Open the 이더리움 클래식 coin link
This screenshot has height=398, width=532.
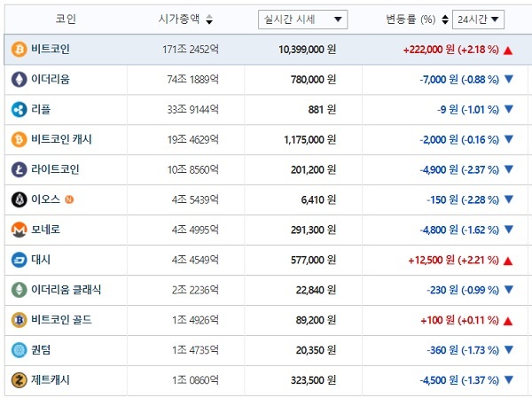[66, 290]
